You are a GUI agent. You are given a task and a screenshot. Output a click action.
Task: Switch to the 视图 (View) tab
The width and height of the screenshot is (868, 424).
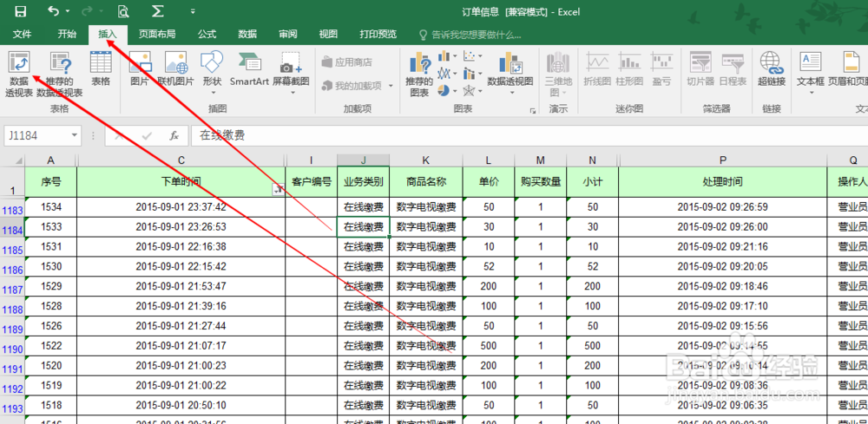pos(328,35)
